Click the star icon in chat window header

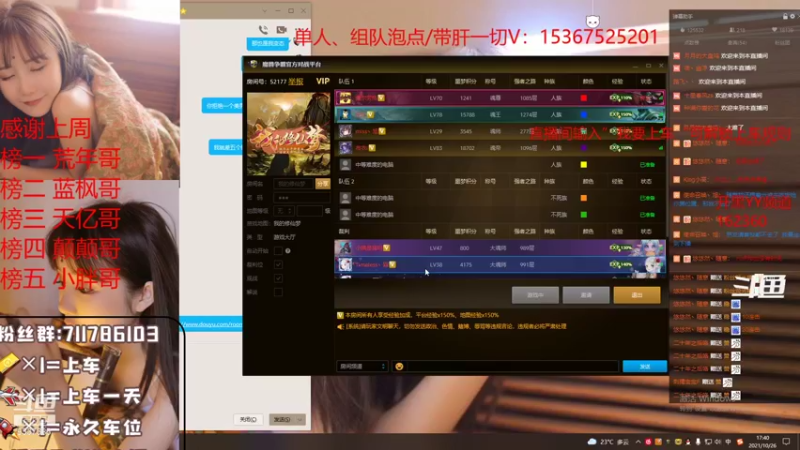[x=184, y=11]
